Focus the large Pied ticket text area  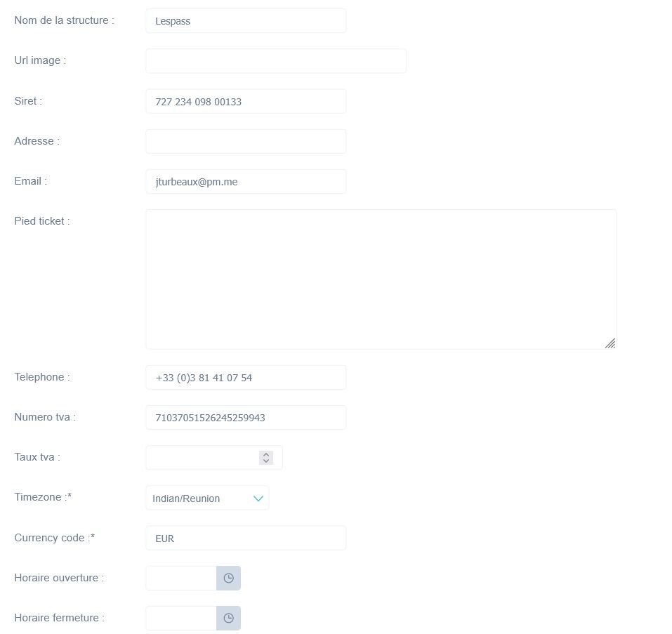(381, 279)
